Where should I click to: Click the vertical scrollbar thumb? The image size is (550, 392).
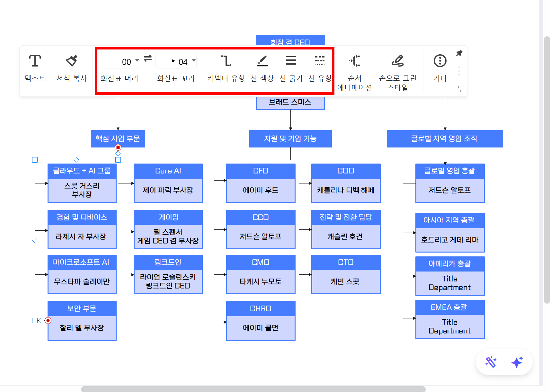547,170
